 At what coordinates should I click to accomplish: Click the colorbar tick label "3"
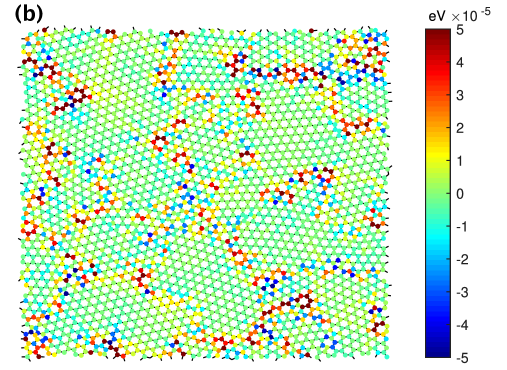coord(460,96)
